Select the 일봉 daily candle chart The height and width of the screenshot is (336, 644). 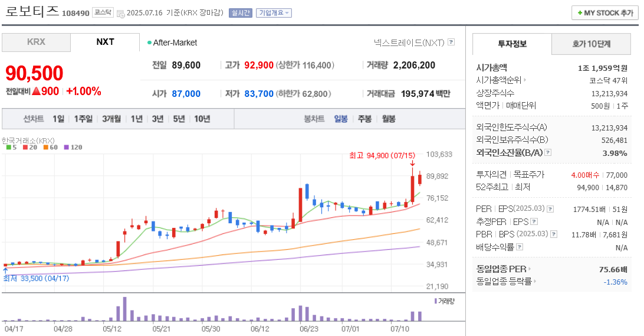(x=341, y=119)
